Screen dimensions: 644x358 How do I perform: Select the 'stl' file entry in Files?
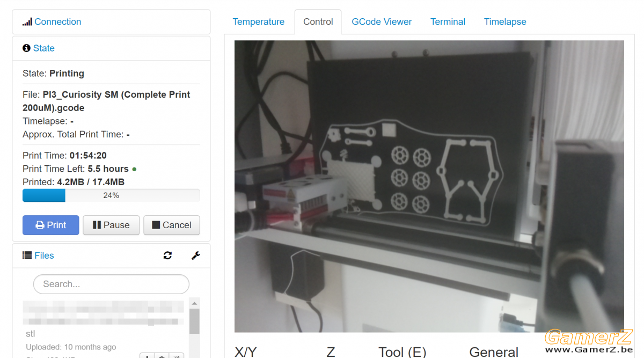pos(31,334)
